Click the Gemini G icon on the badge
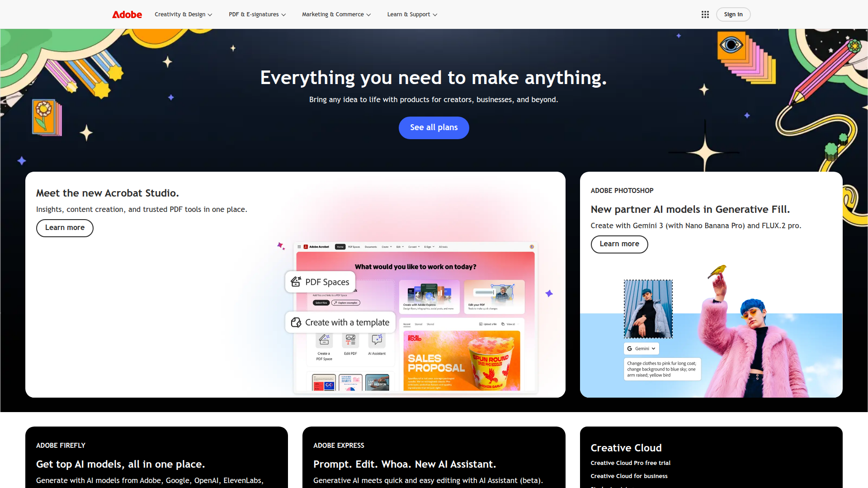Screen dimensions: 868x488 click(630, 348)
